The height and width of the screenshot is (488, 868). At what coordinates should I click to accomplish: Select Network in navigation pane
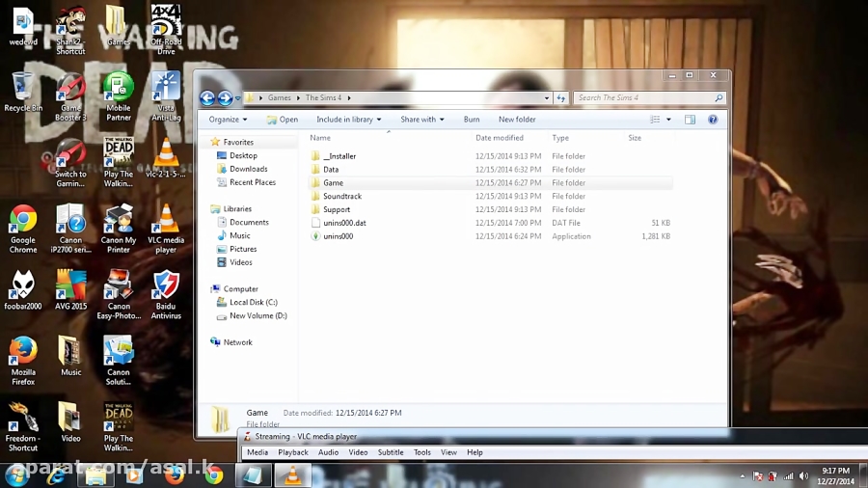[x=237, y=342]
